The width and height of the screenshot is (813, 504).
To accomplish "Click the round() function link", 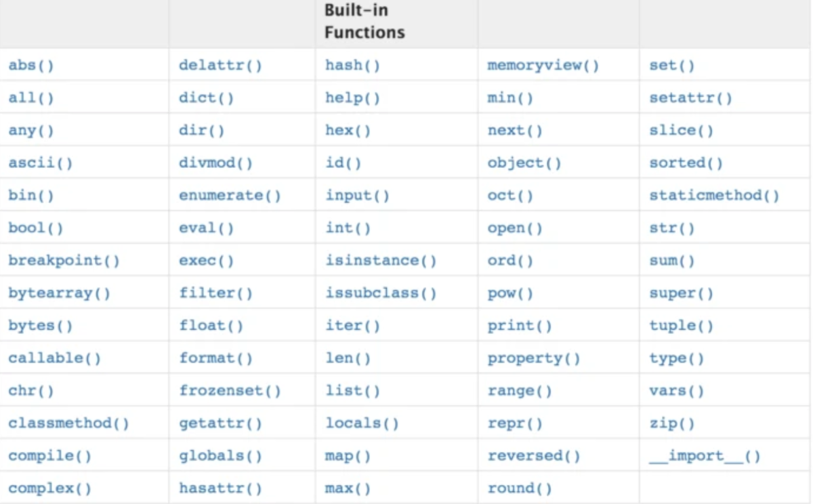I will click(x=520, y=488).
